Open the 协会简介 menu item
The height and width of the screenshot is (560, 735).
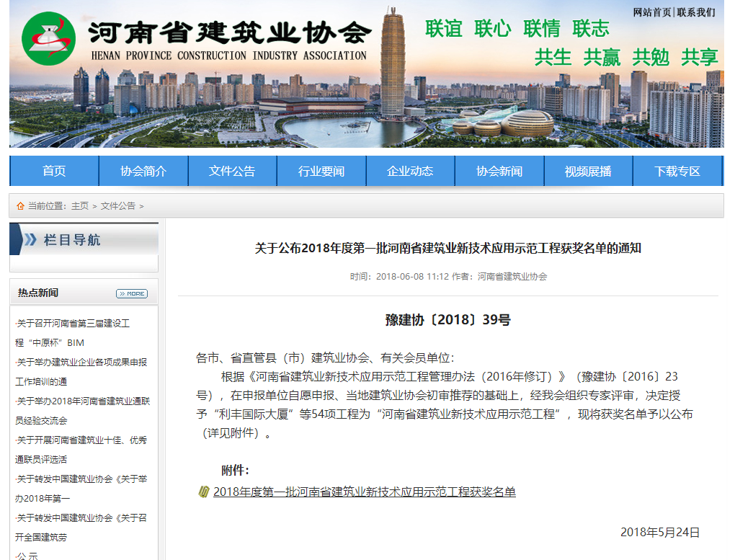click(143, 171)
